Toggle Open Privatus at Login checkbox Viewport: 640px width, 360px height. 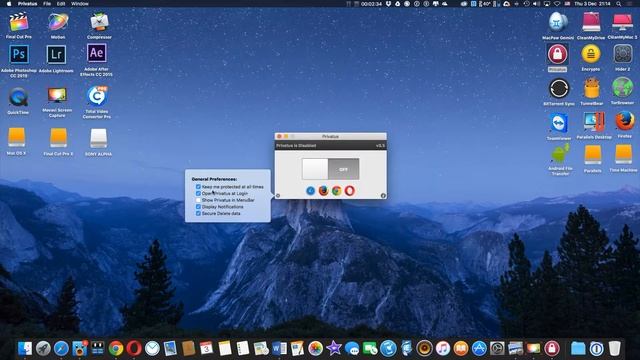tap(198, 193)
